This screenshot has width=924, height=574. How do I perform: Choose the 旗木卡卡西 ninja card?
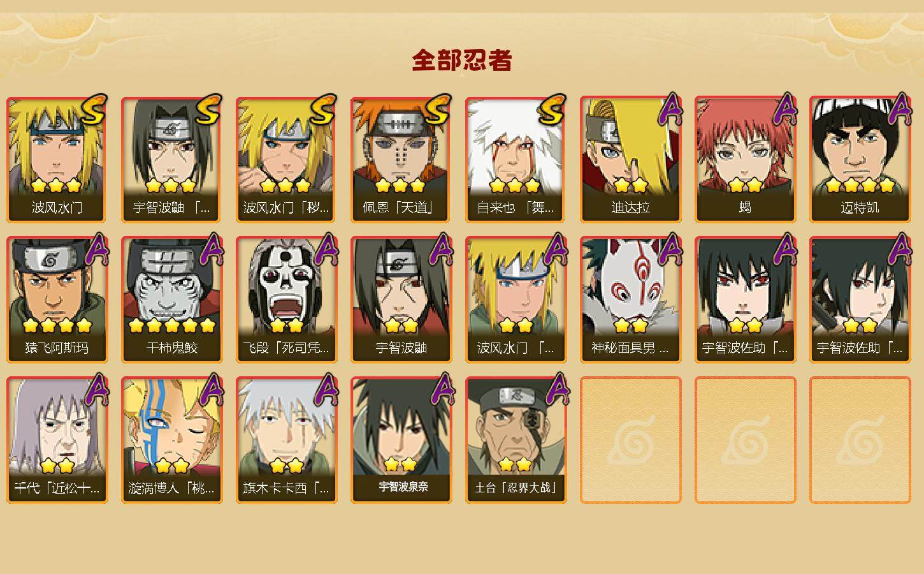pyautogui.click(x=287, y=440)
